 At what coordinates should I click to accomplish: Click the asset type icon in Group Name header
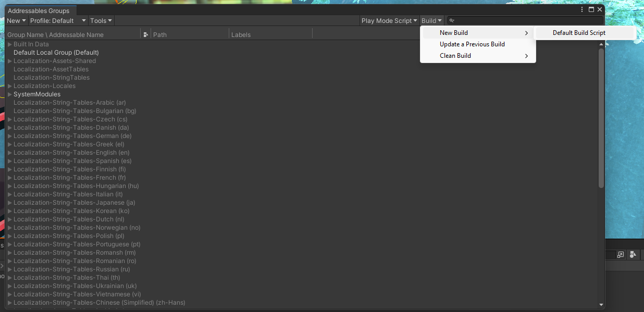tap(145, 34)
